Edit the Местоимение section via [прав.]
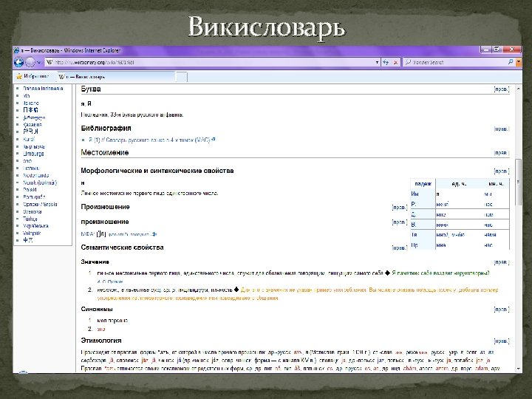Viewport: 532px width, 399px height. pos(502,153)
